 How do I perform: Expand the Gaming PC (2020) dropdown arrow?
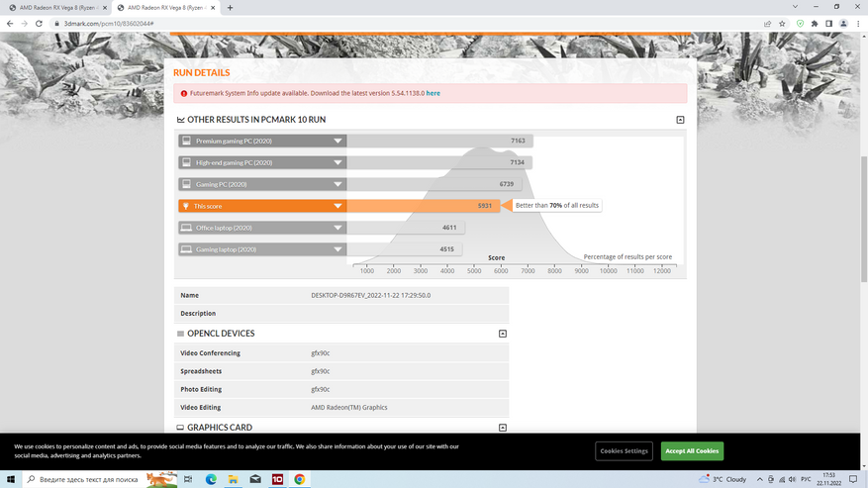338,184
